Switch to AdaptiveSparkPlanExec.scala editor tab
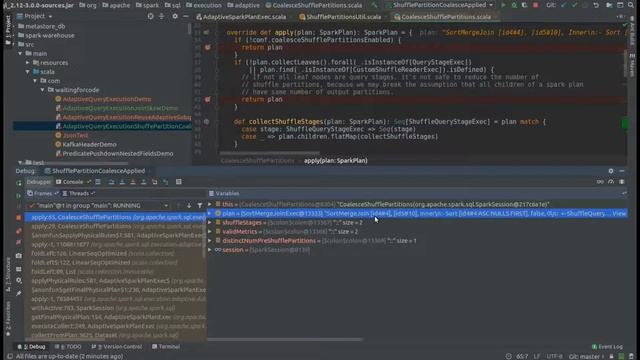 [x=241, y=17]
